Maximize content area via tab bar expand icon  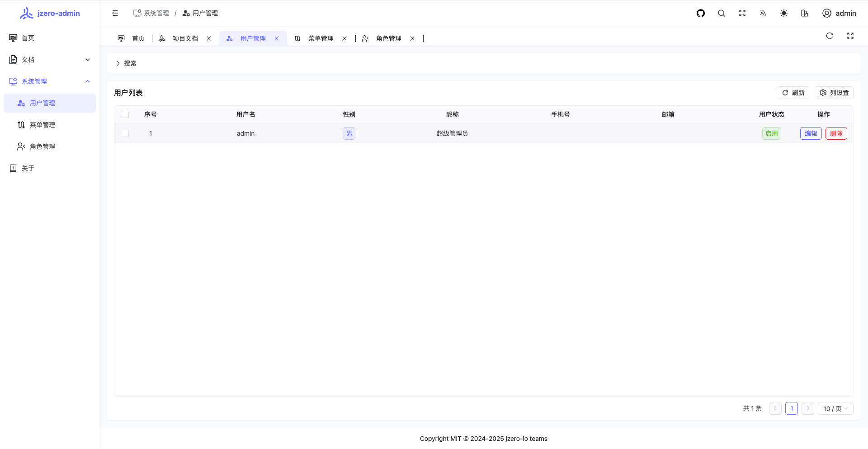click(x=850, y=36)
